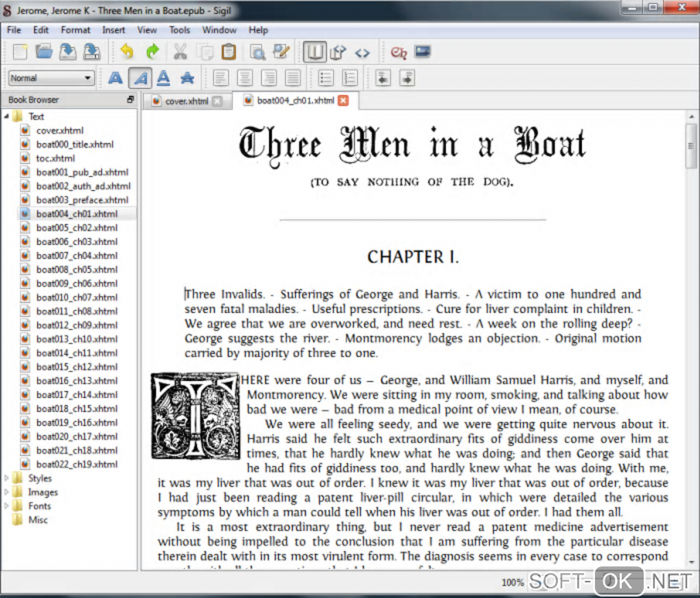
Task: Open the Edit menu
Action: (x=40, y=30)
